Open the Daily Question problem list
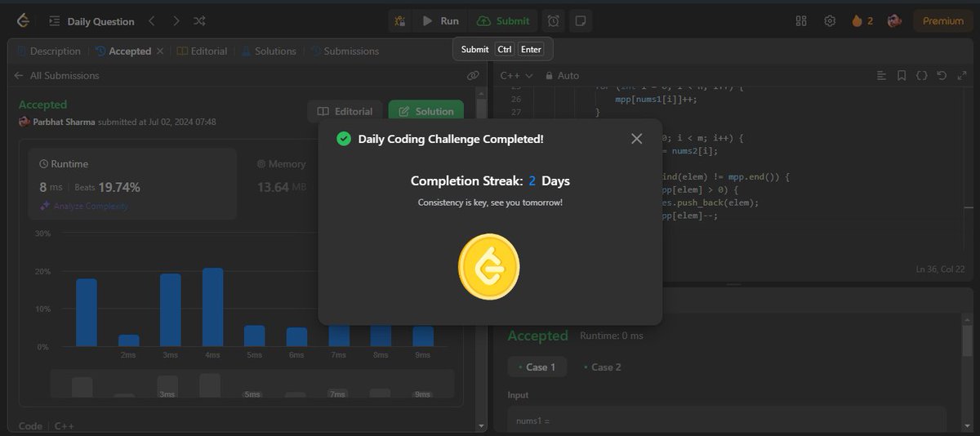980x436 pixels. pyautogui.click(x=90, y=21)
